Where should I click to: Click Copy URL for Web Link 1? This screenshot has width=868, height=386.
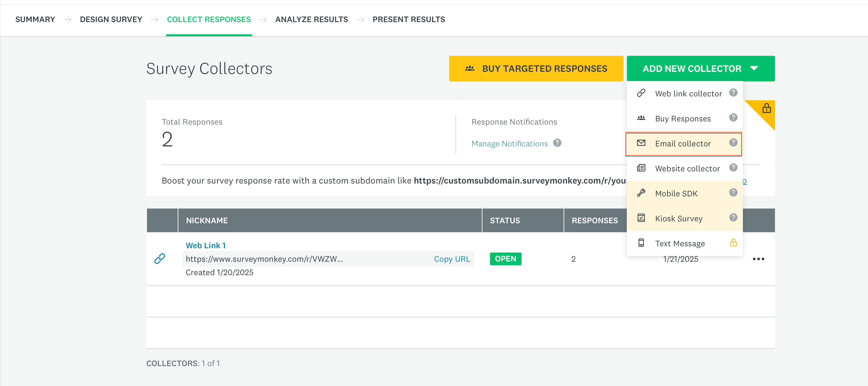pyautogui.click(x=452, y=259)
